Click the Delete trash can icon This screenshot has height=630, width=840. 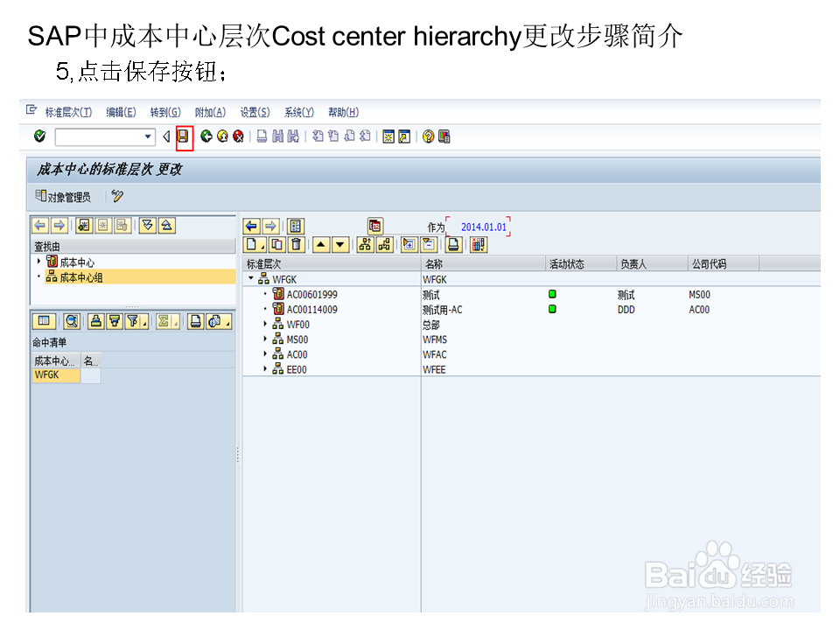coord(296,245)
